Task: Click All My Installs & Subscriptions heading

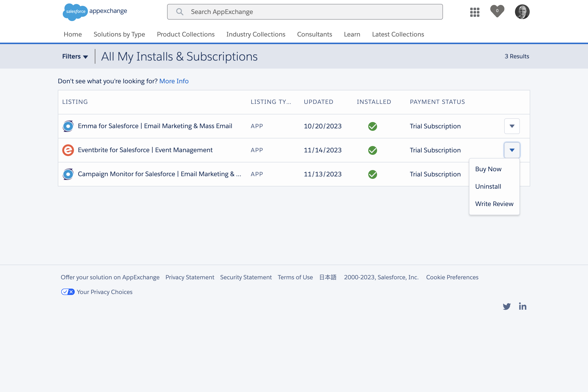Action: point(179,57)
